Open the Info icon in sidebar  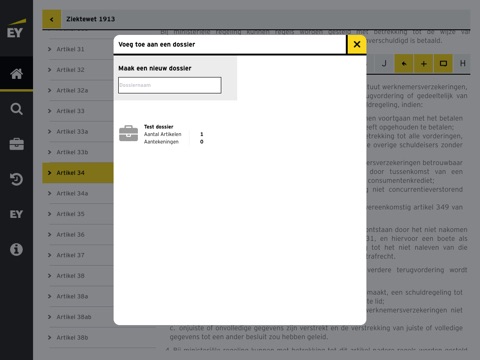coord(16,249)
